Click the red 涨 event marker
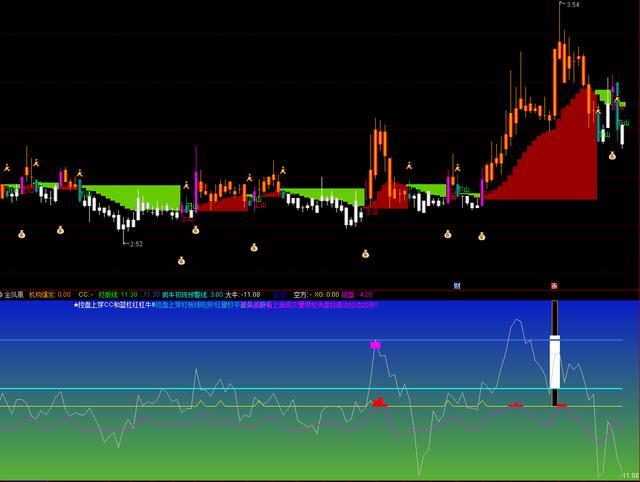Viewport: 640px width, 482px height. [554, 286]
